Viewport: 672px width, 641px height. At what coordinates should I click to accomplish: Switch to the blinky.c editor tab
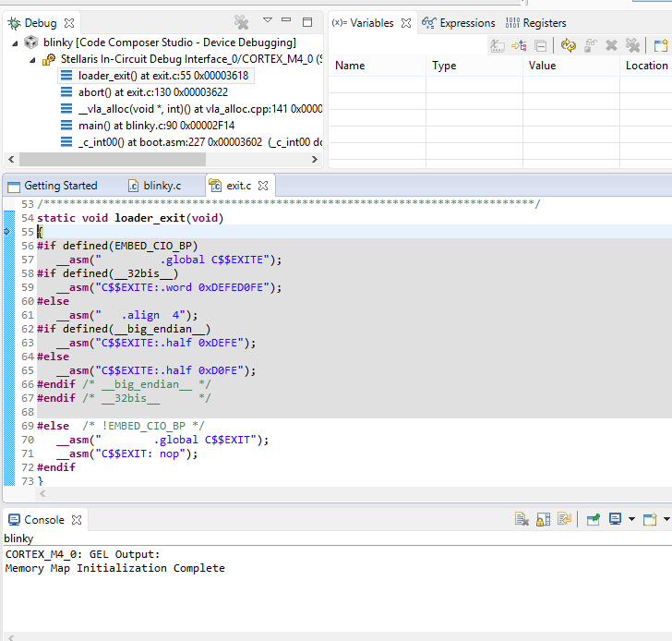point(162,186)
